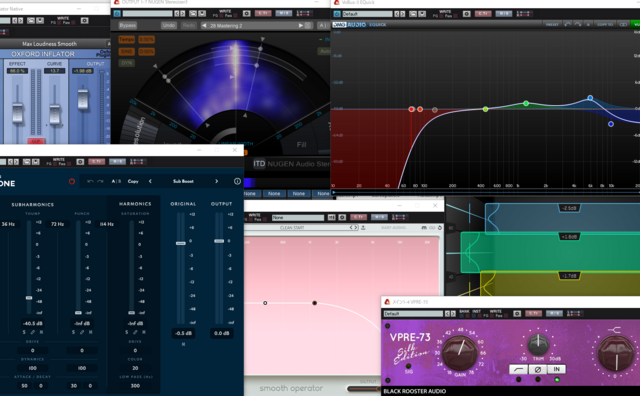Click previous preset arrow before 28 Mastering 2
Screen dimensions: 640x396
point(204,25)
